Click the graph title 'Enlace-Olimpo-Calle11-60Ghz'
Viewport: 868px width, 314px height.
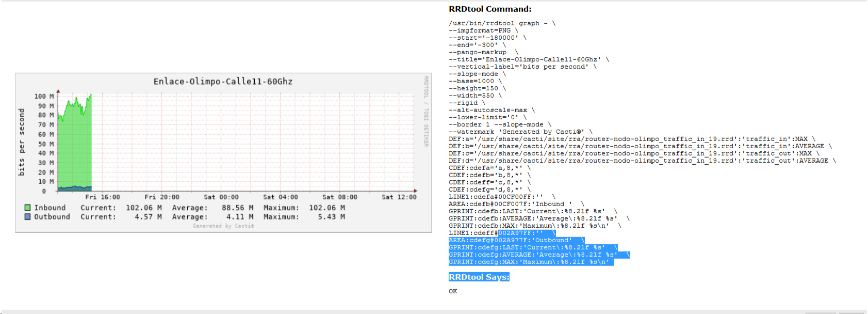pos(223,82)
